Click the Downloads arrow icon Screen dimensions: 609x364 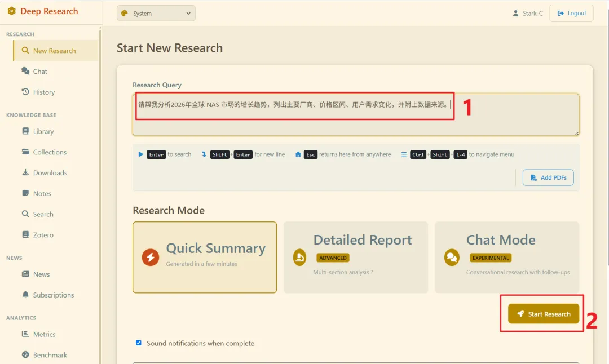[25, 172]
